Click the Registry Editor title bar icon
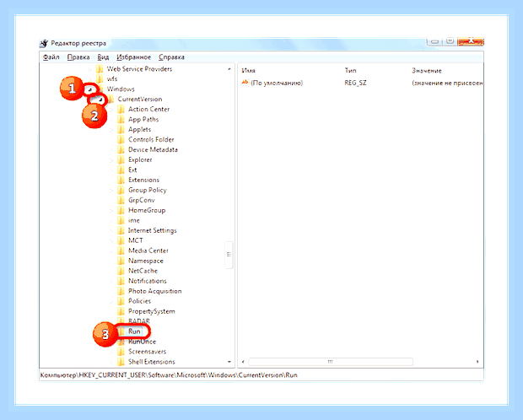 (44, 43)
